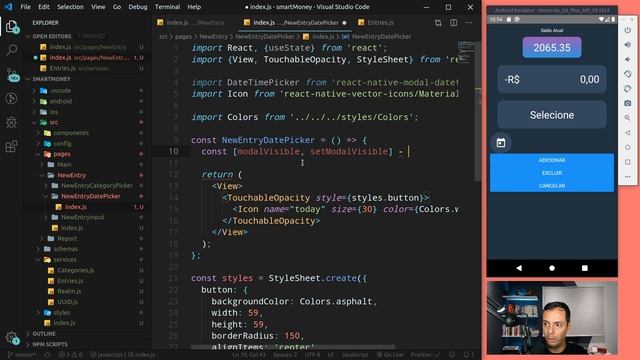
Task: Take a screenshot with emulator camera icon
Action: (628, 104)
